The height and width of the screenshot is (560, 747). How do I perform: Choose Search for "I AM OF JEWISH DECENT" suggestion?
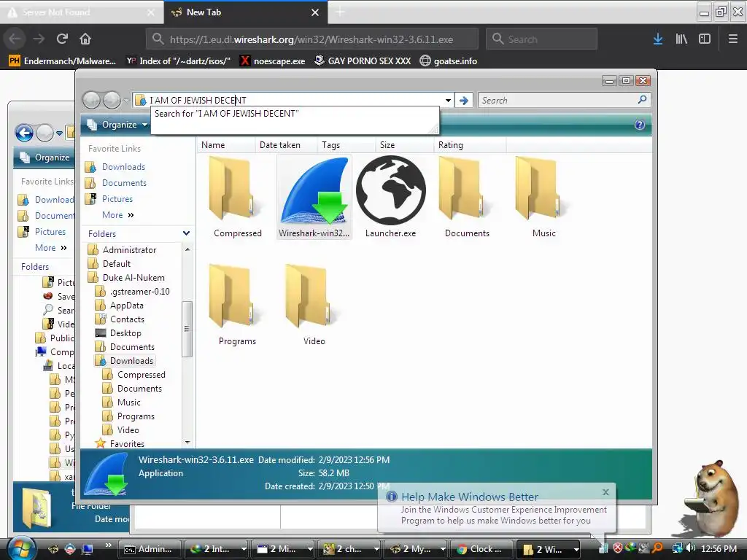(x=226, y=114)
